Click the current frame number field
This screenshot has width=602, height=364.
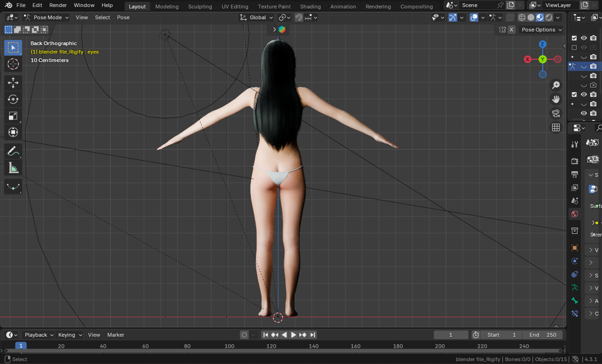click(x=451, y=335)
